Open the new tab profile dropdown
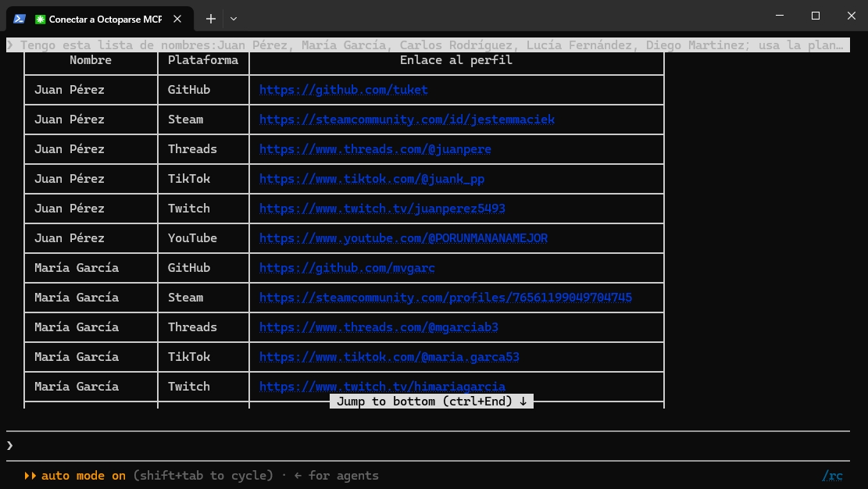Screen dimensions: 868x489 tap(234, 19)
